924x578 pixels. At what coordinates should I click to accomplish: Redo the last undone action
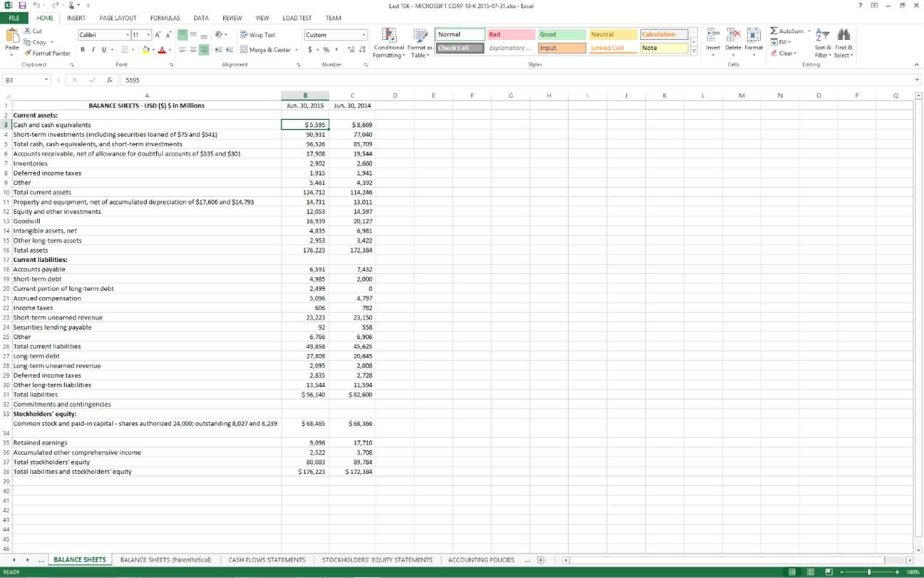(54, 6)
